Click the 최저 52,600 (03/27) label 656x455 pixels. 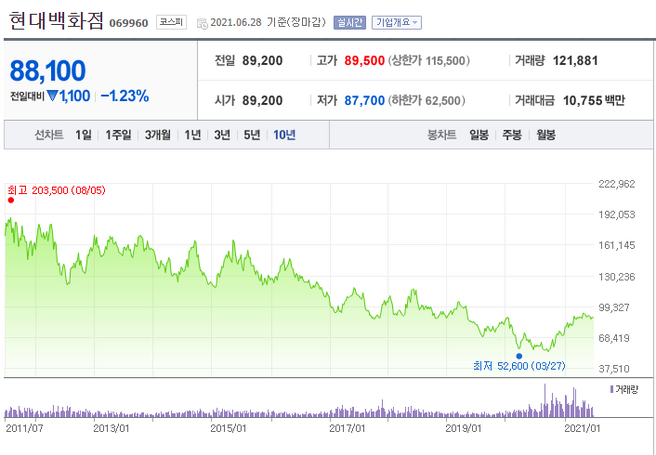click(519, 366)
